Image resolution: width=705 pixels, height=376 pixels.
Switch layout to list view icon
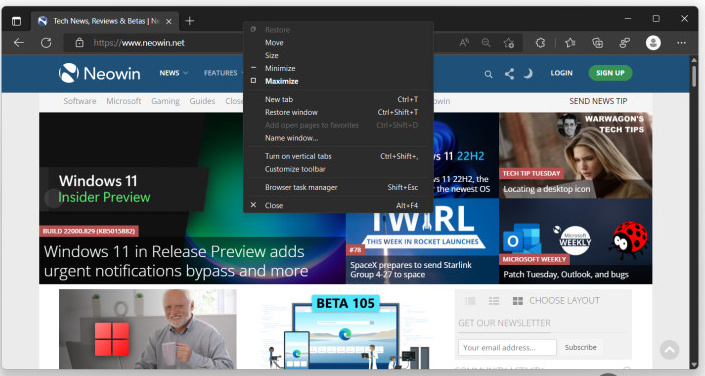(494, 301)
